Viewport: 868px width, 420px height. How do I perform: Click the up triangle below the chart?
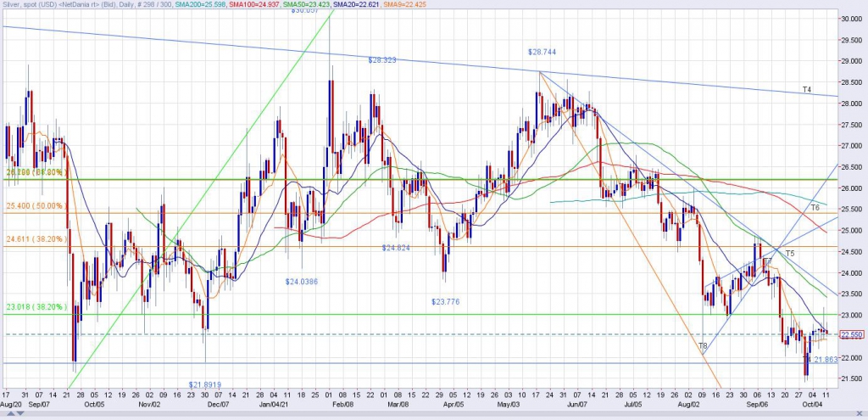(11, 413)
